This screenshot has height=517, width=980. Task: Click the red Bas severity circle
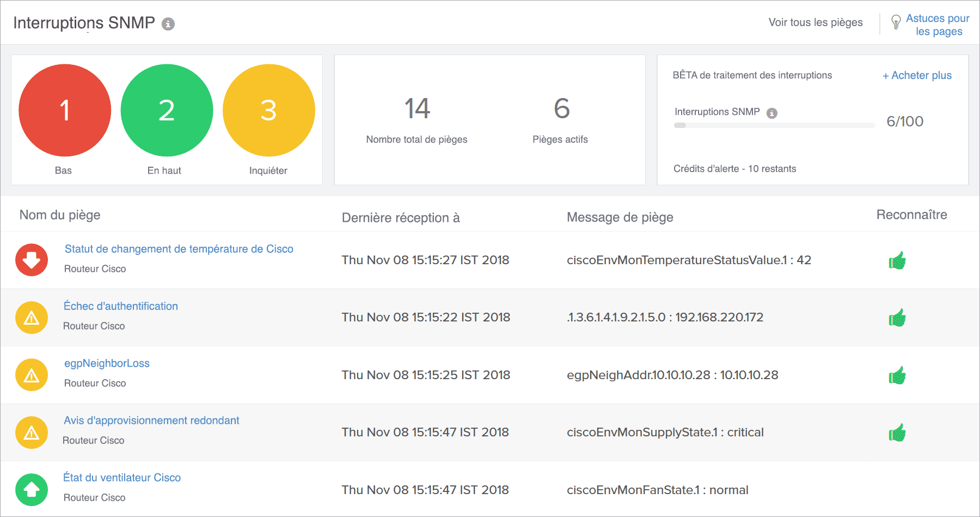coord(64,110)
